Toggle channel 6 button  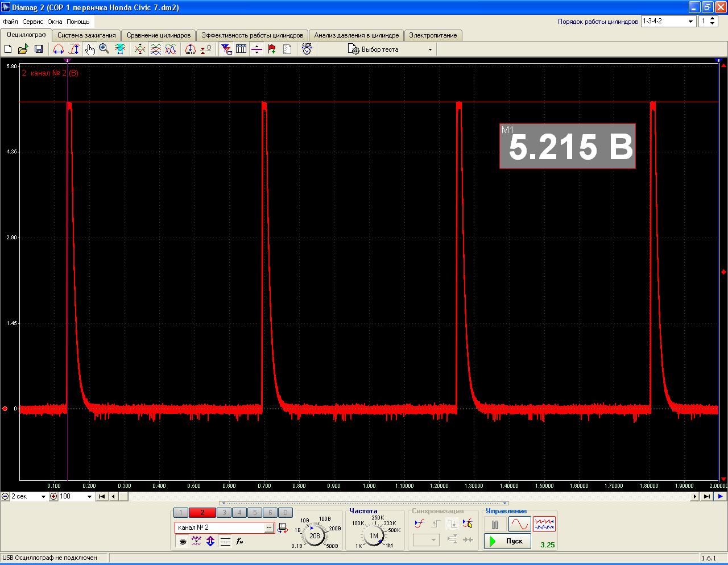pos(270,513)
